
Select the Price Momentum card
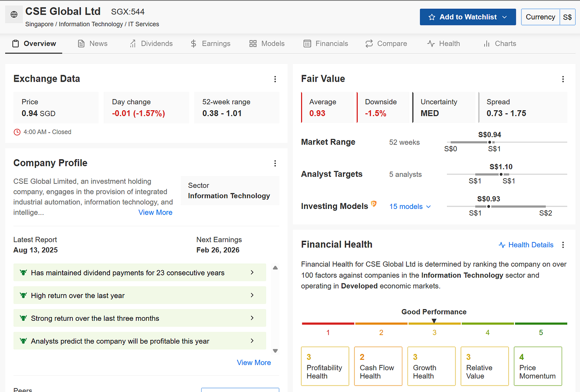[x=538, y=366]
